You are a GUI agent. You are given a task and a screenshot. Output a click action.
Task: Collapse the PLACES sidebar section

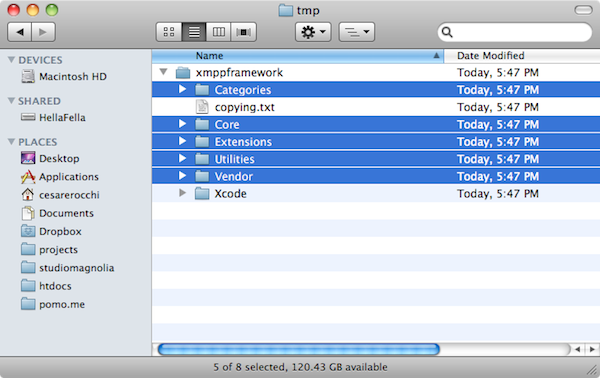[x=11, y=142]
